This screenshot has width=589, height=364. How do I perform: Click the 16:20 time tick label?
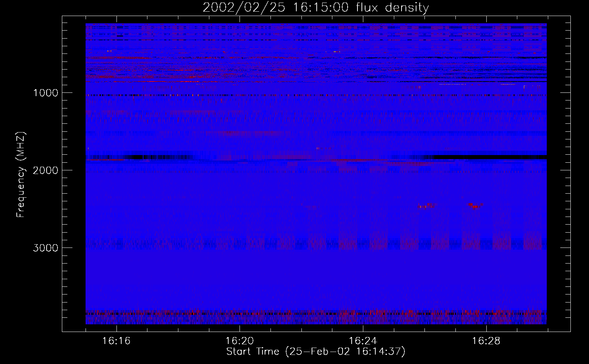[x=240, y=341]
